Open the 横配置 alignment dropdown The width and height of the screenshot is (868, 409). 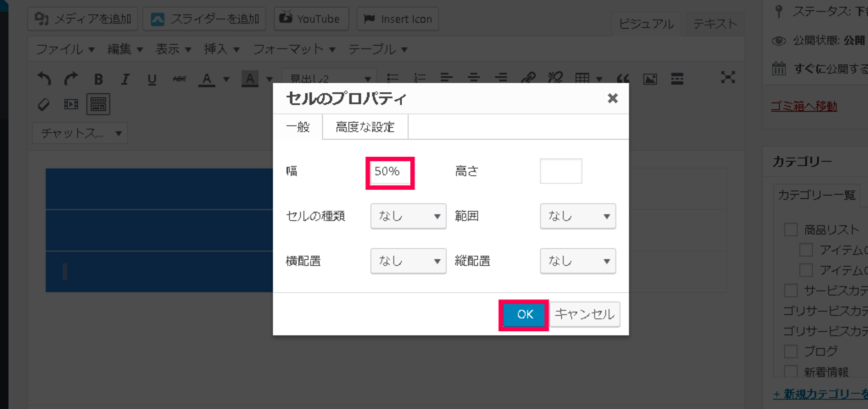point(408,261)
